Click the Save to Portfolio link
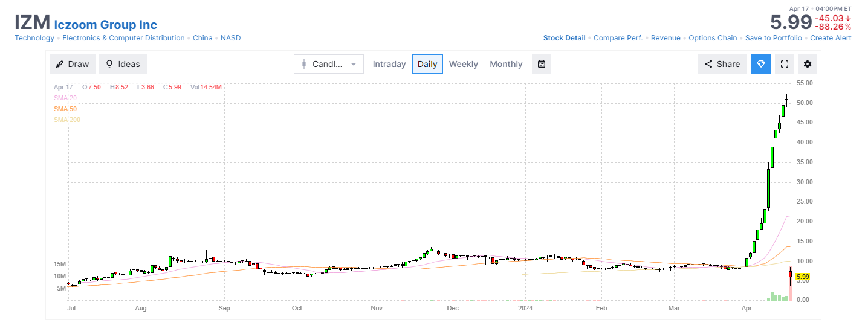The width and height of the screenshot is (868, 331). (x=774, y=38)
